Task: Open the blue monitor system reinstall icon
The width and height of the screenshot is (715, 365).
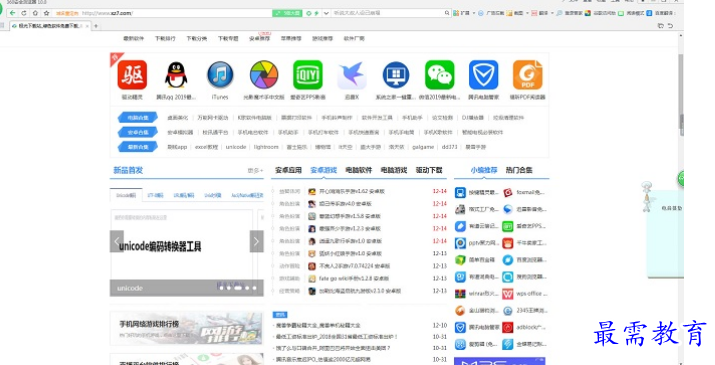Action: [396, 75]
